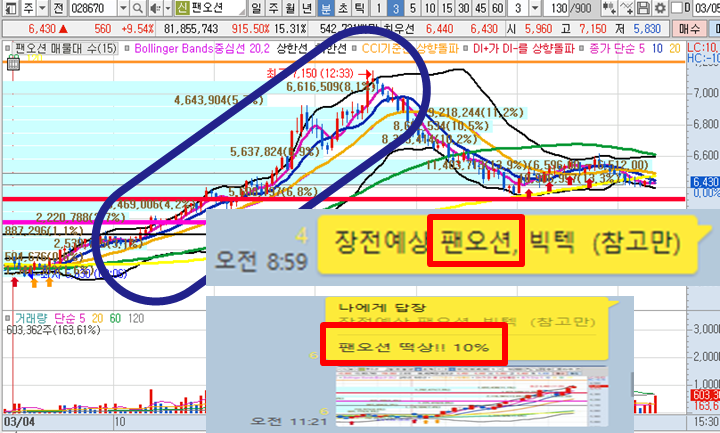Toggle the 종가 단순 moving average marker

pos(581,48)
